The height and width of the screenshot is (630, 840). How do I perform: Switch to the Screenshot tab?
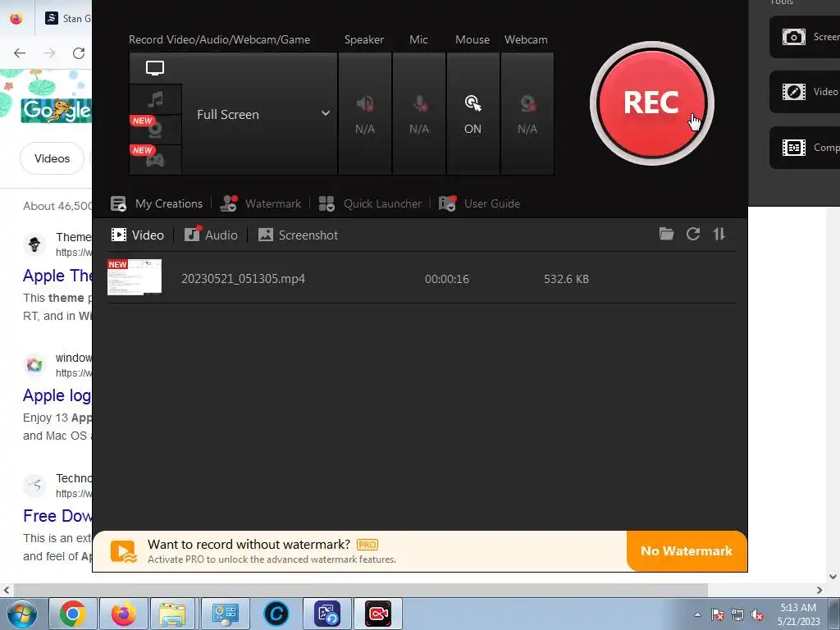pyautogui.click(x=299, y=235)
